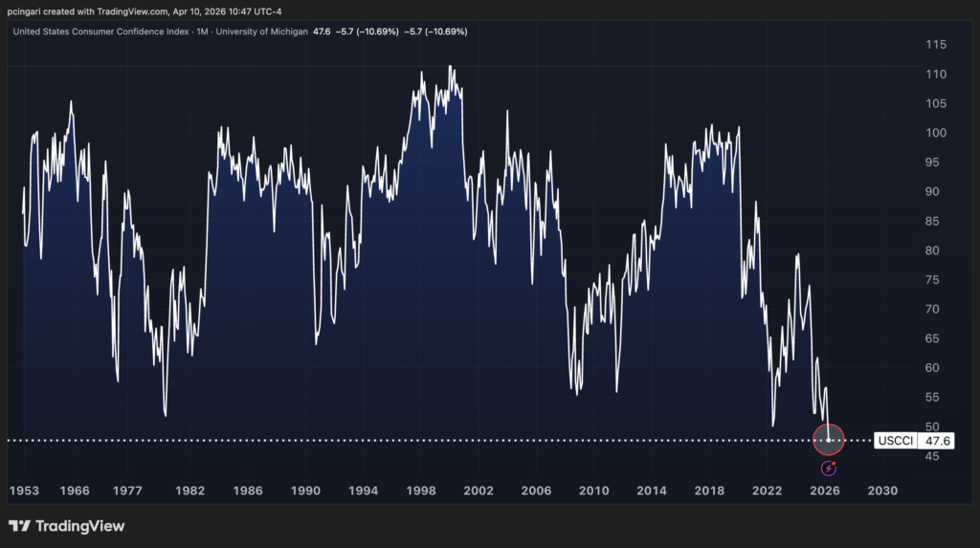This screenshot has width=980, height=548.
Task: Click the red circled latest data point
Action: coord(828,440)
